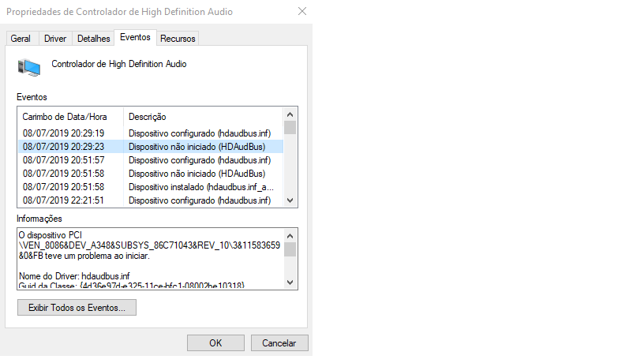Click the Descrição column header
This screenshot has width=644, height=363.
point(204,117)
